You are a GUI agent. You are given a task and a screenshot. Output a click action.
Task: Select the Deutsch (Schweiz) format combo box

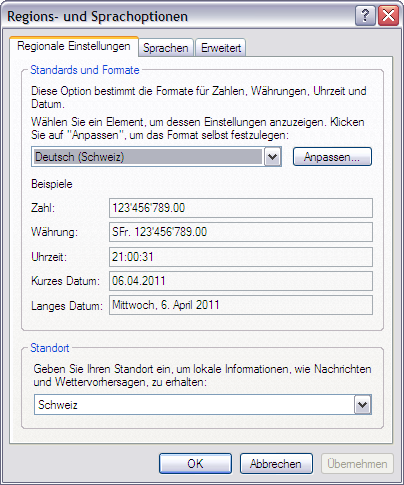point(156,157)
